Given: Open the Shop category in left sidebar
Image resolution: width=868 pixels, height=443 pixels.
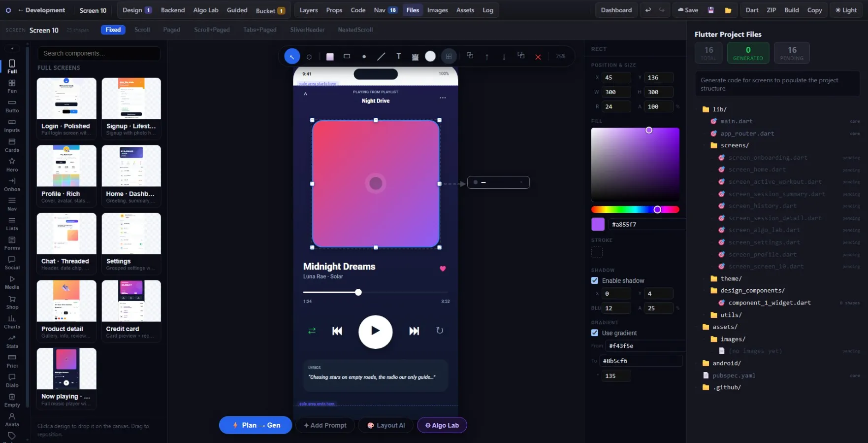Looking at the screenshot, I should [12, 303].
